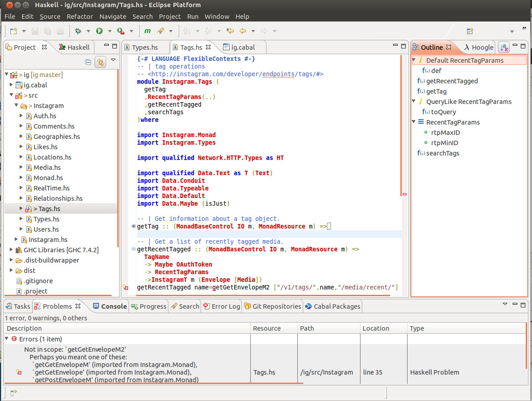The image size is (532, 401).
Task: Click the Last Edit Location icon
Action: coord(230,31)
